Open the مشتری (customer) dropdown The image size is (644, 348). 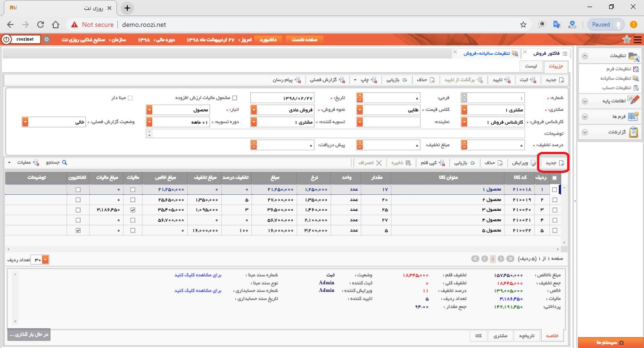coord(464,110)
